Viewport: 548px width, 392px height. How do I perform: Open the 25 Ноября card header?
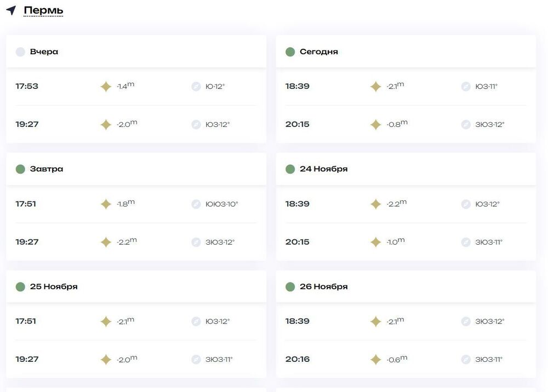click(136, 286)
